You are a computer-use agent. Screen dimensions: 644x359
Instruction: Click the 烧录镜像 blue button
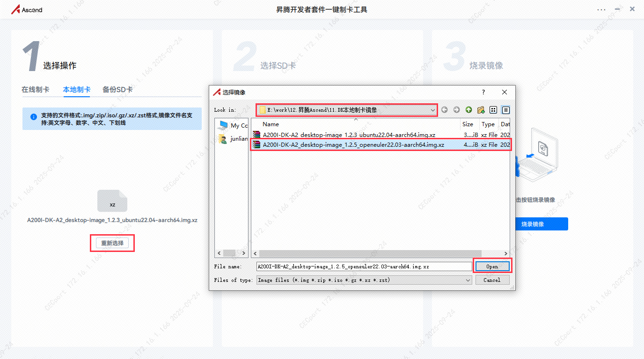533,224
